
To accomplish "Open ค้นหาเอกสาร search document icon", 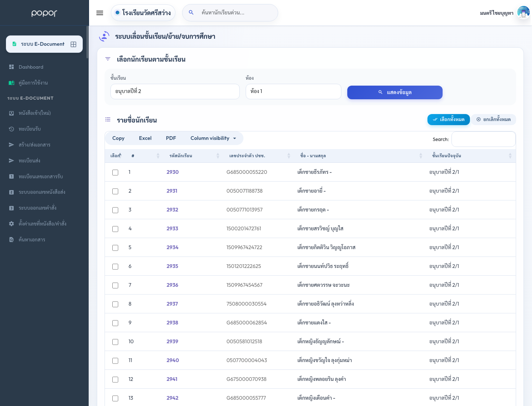I will click(11, 240).
